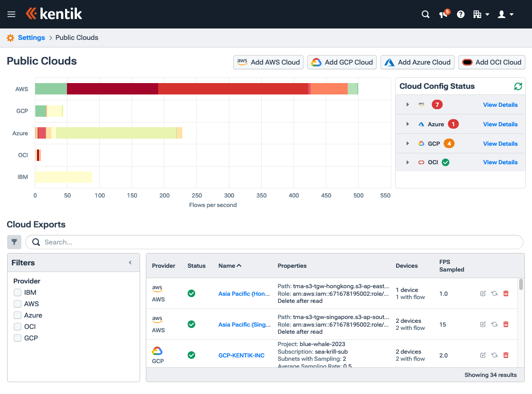Viewport: 532px width, 394px height.
Task: Expand the AWS row in Cloud Config Status
Action: [x=408, y=104]
